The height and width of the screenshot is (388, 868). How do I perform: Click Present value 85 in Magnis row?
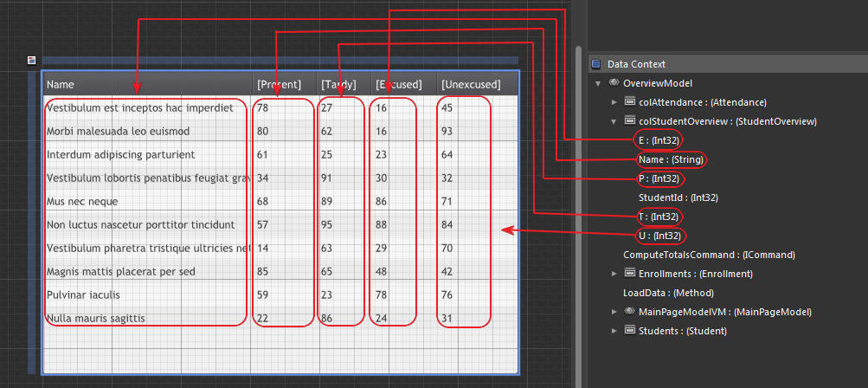pyautogui.click(x=263, y=272)
